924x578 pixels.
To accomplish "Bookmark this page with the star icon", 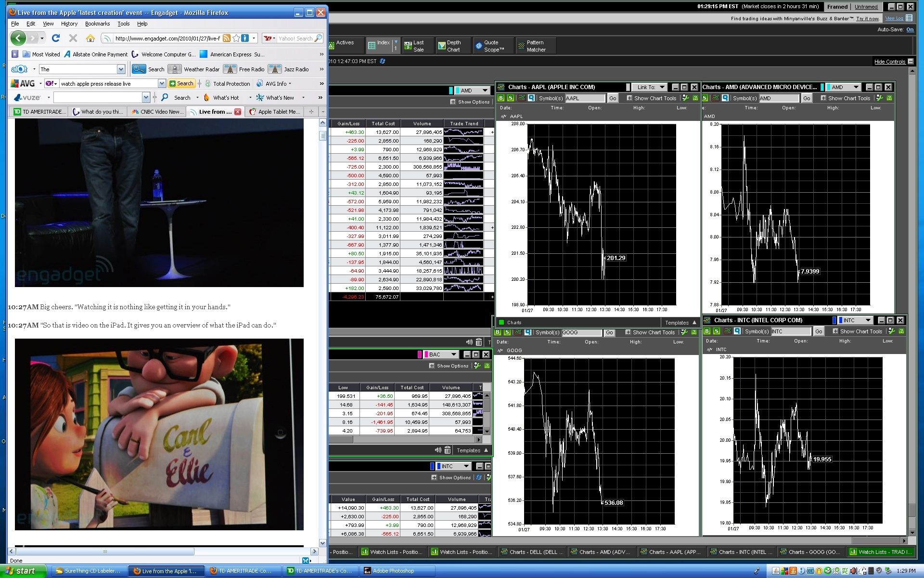I will coord(236,38).
